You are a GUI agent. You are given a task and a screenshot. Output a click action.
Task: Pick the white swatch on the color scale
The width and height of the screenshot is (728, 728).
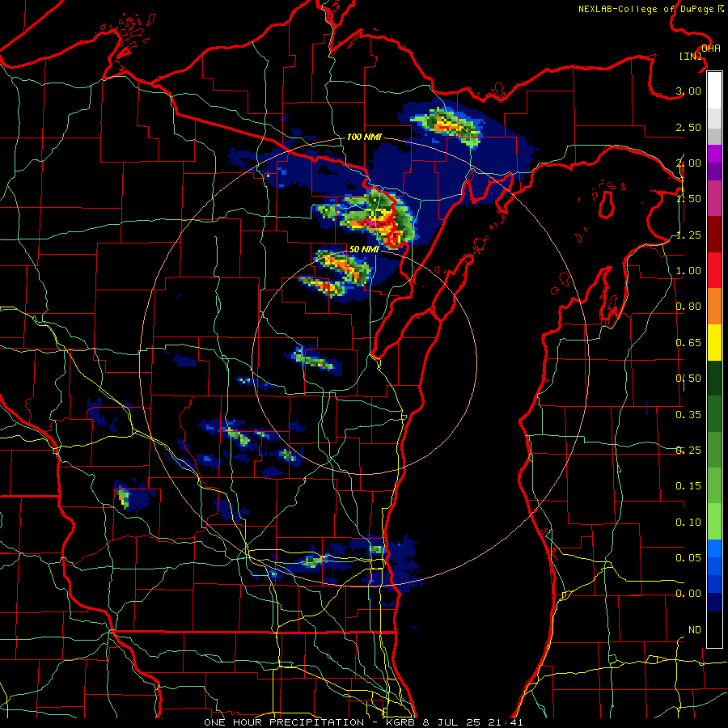point(714,90)
